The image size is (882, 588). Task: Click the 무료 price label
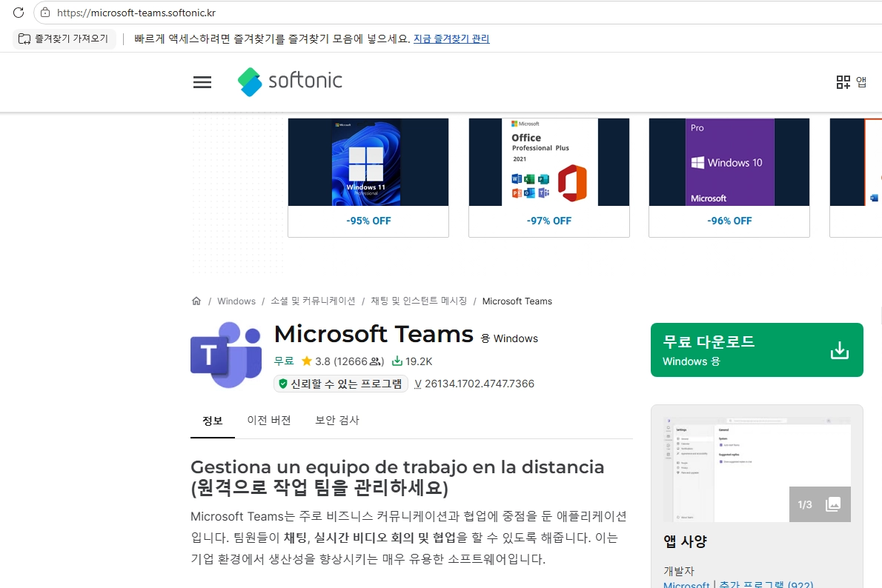pyautogui.click(x=284, y=361)
